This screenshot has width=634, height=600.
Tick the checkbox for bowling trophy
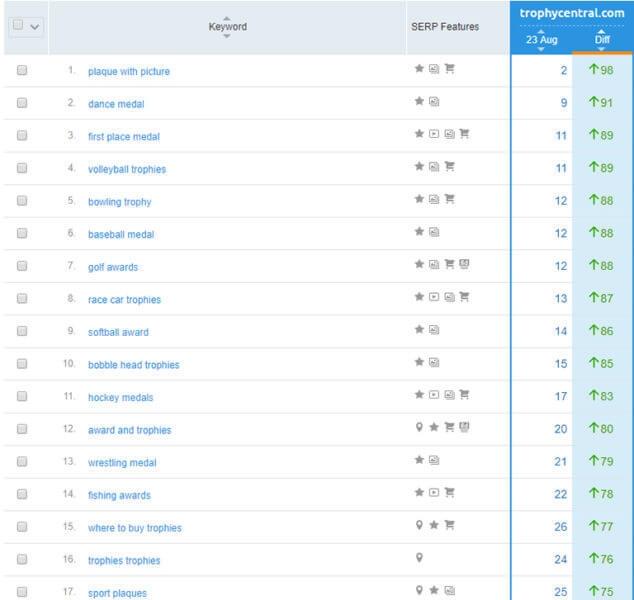click(x=22, y=201)
